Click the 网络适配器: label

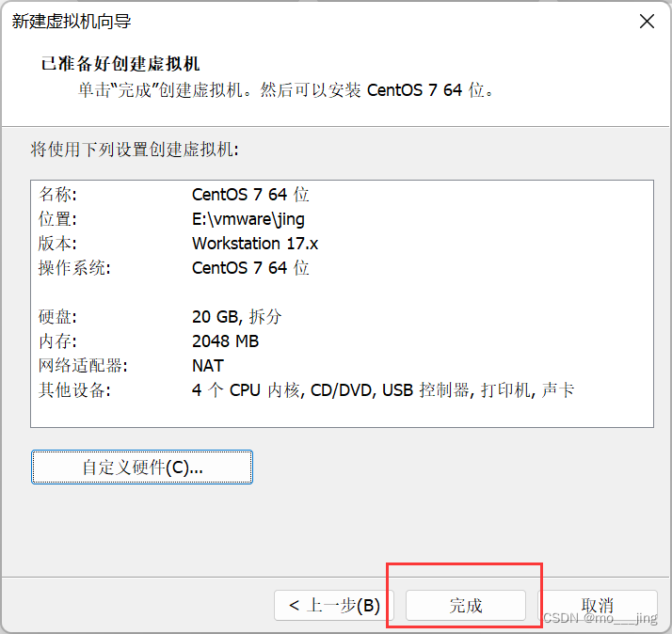83,365
